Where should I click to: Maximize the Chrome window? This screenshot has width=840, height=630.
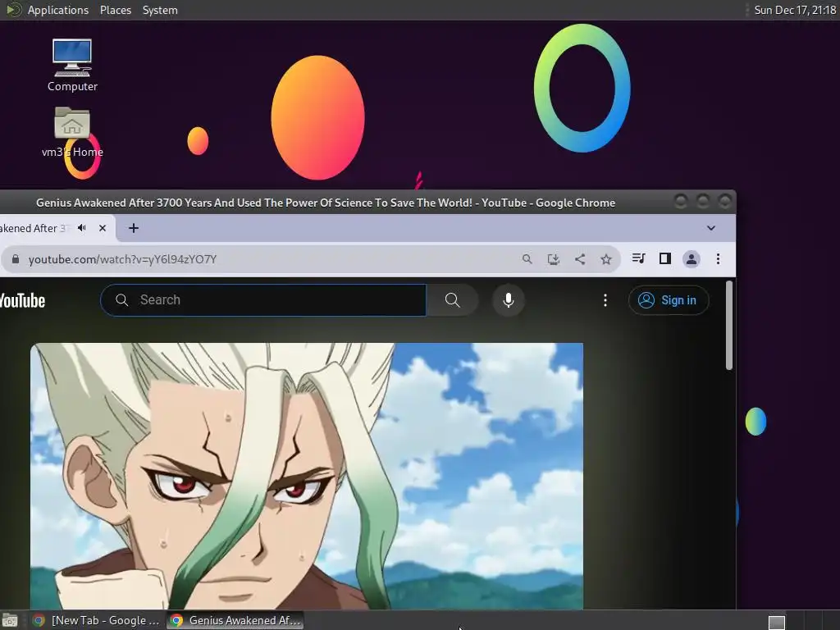tap(703, 202)
